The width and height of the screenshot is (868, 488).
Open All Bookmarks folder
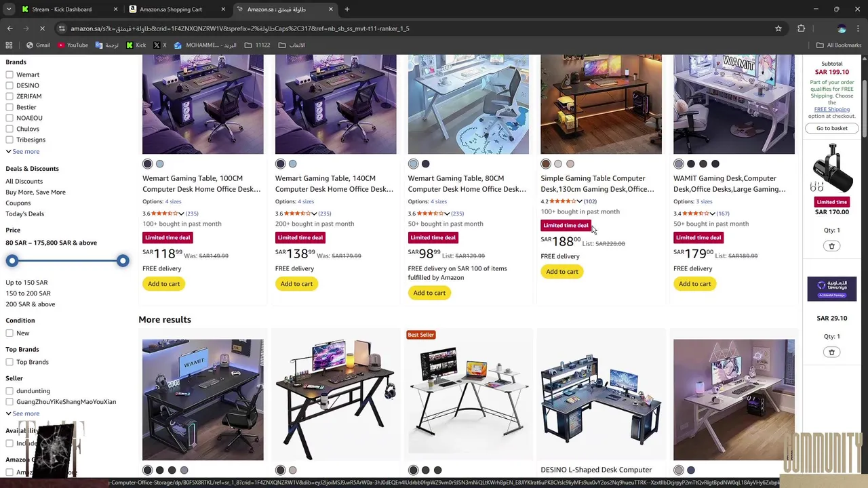(x=839, y=45)
